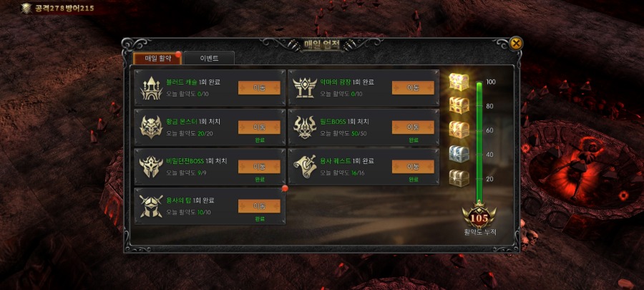The image size is (644, 290).
Task: Click the 악마의 광장 emblem icon
Action: tap(305, 88)
